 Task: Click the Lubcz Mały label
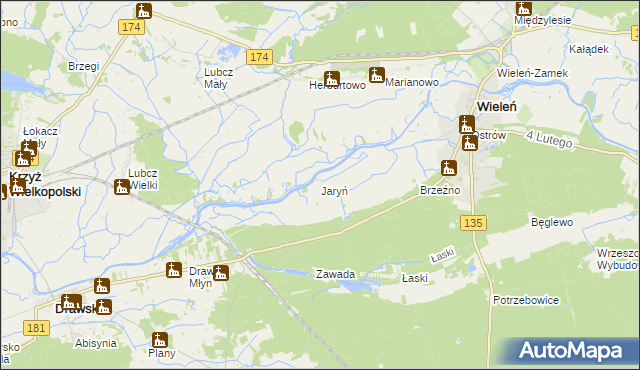point(218,78)
